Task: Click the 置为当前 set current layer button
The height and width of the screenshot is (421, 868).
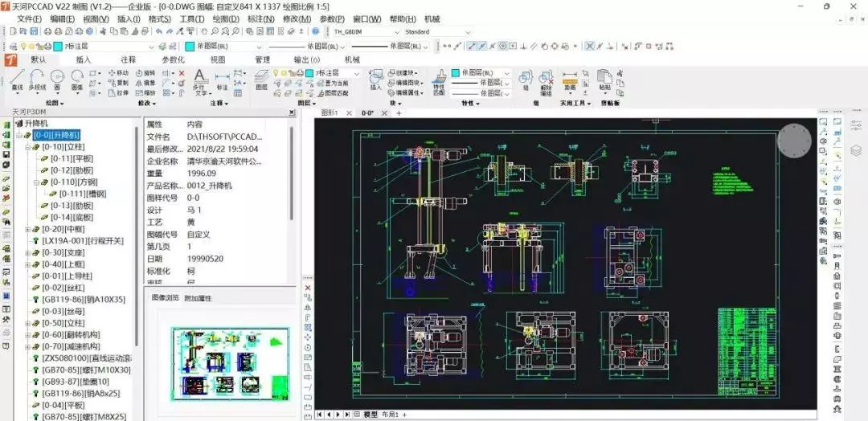Action: click(x=333, y=83)
